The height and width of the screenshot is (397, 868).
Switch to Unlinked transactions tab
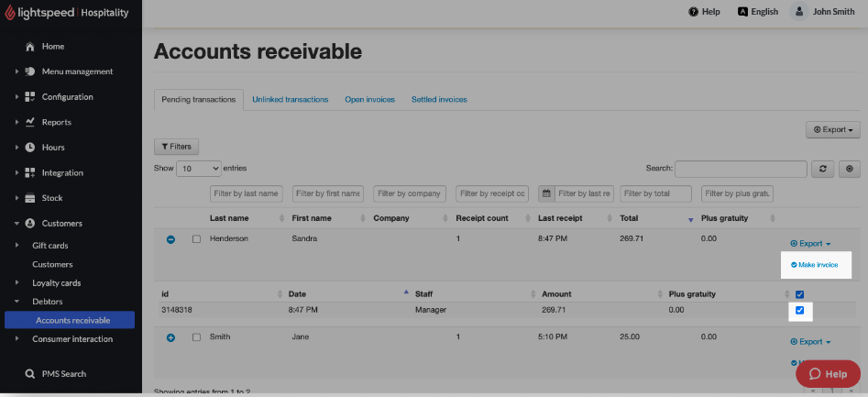coord(290,100)
